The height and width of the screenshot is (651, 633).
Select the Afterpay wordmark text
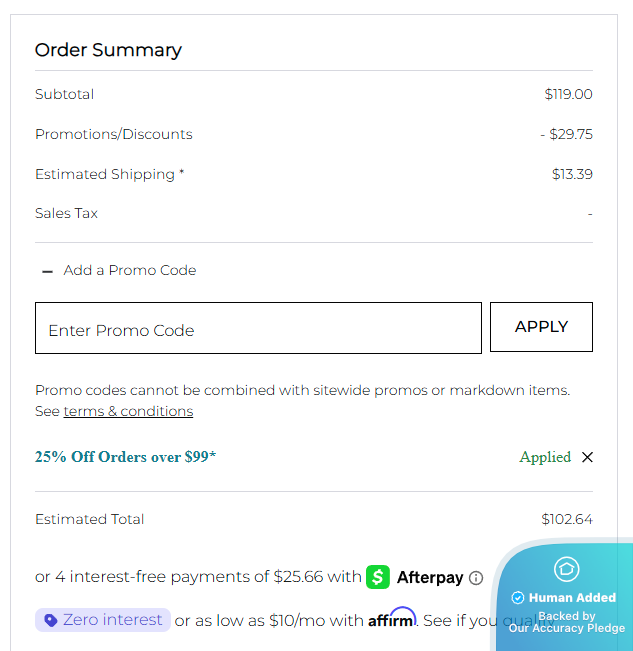coord(430,577)
